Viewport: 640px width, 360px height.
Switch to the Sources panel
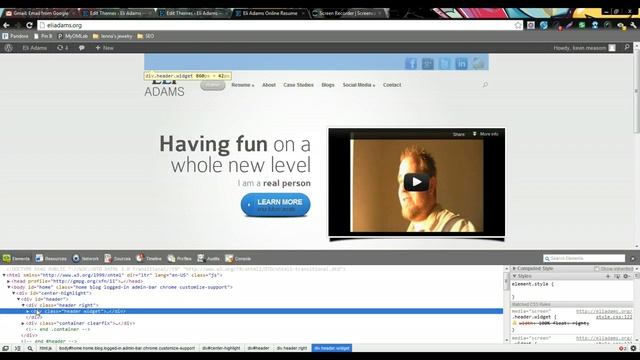click(x=118, y=258)
